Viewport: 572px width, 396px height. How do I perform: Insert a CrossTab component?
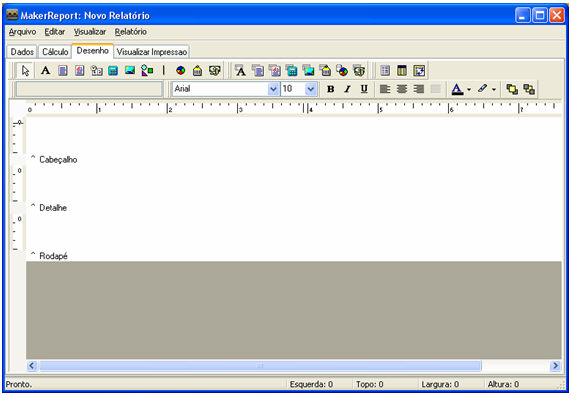(x=419, y=70)
